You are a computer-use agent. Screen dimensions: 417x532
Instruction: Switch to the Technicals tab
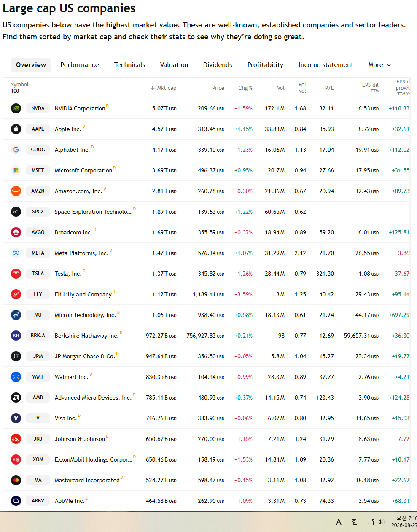[130, 65]
